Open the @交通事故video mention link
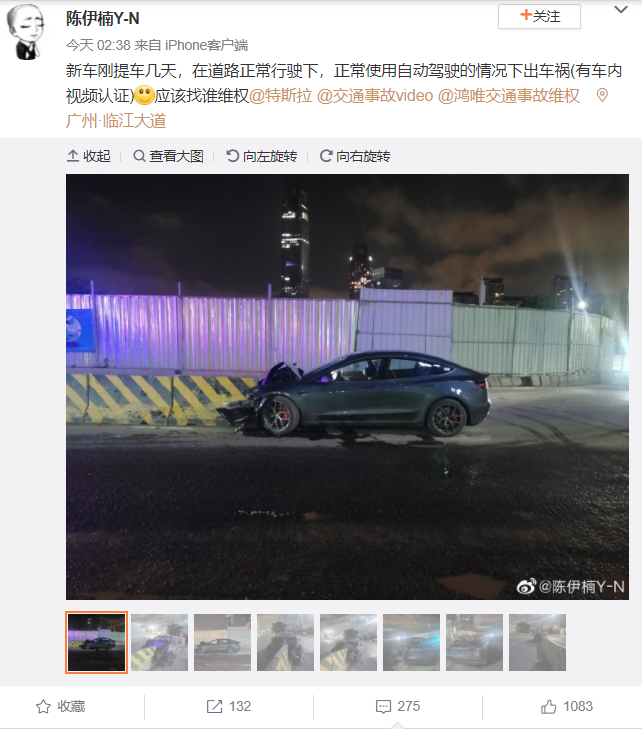642x729 pixels. coord(375,96)
